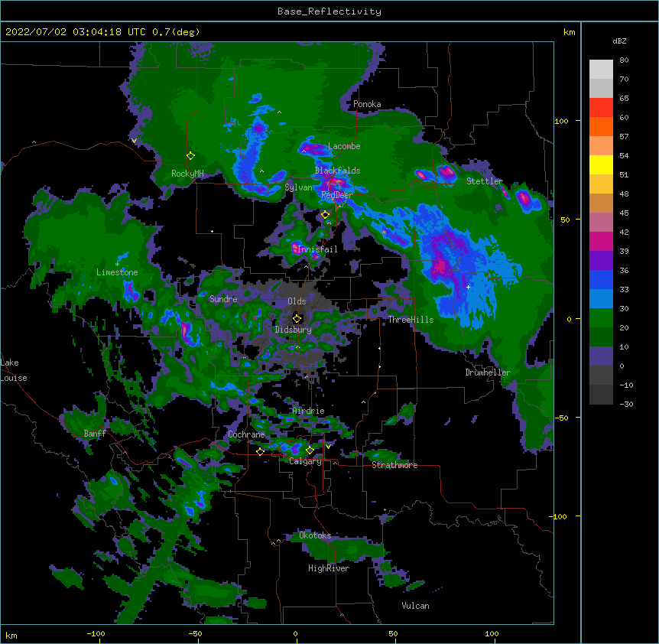The width and height of the screenshot is (659, 644).
Task: Click the -50 tick on the right axis
Action: point(563,418)
